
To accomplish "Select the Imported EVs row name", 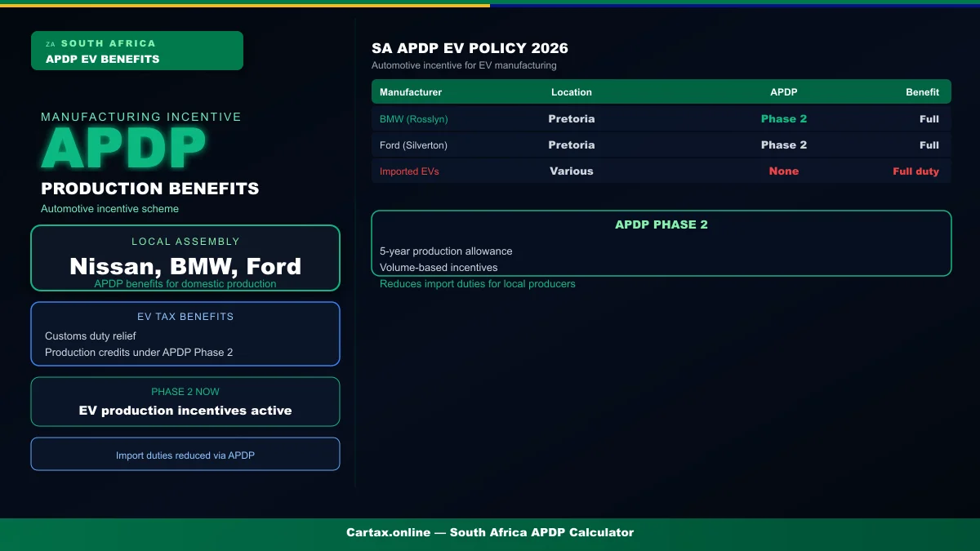I will 409,171.
